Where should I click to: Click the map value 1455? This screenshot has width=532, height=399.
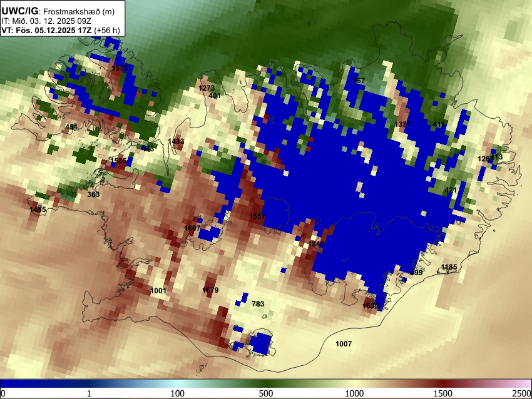[38, 210]
